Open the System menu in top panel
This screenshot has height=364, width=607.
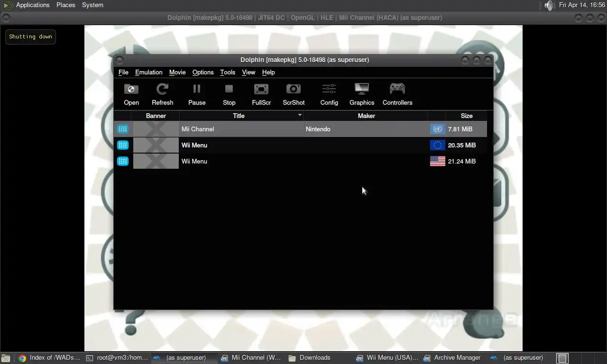(x=92, y=5)
